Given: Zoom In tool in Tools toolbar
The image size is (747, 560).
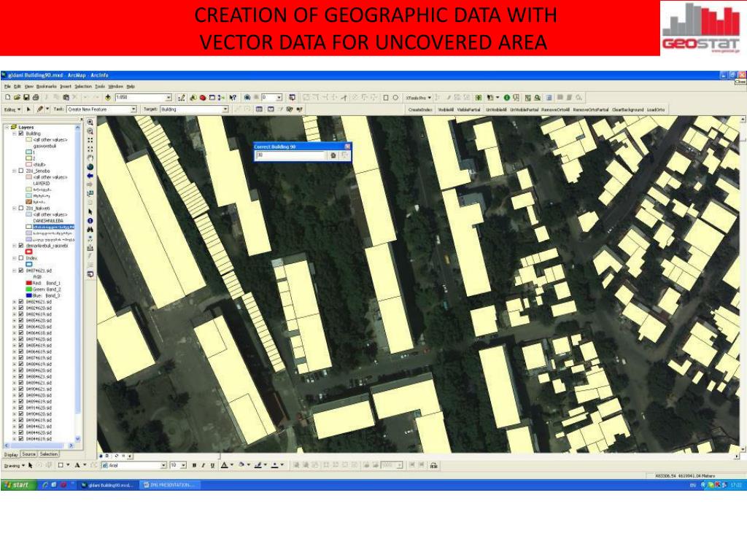Looking at the screenshot, I should pyautogui.click(x=90, y=122).
